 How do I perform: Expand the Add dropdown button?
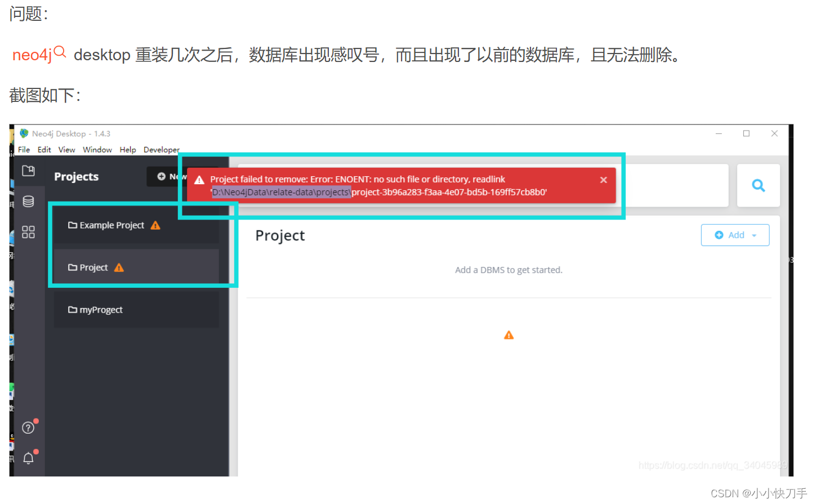click(735, 235)
